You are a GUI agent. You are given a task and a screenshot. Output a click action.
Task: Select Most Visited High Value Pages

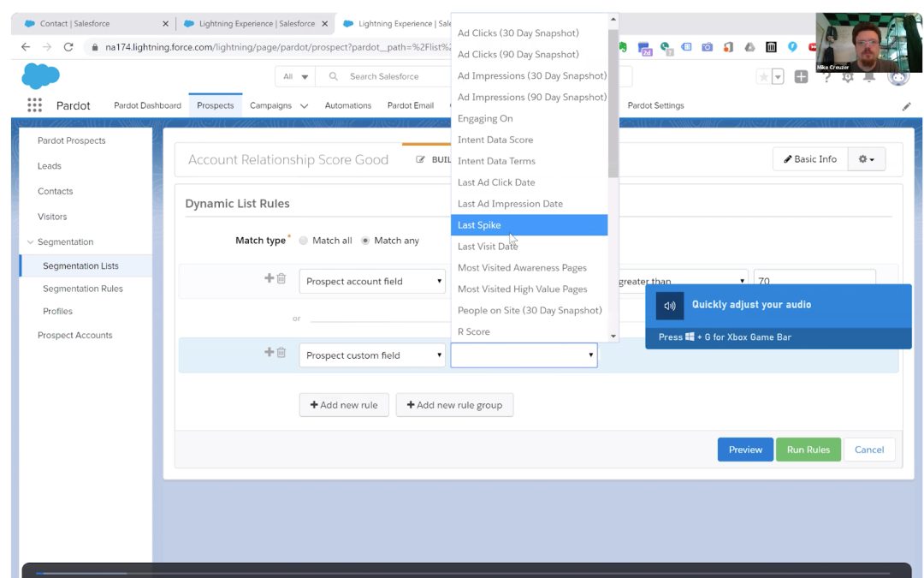coord(530,289)
